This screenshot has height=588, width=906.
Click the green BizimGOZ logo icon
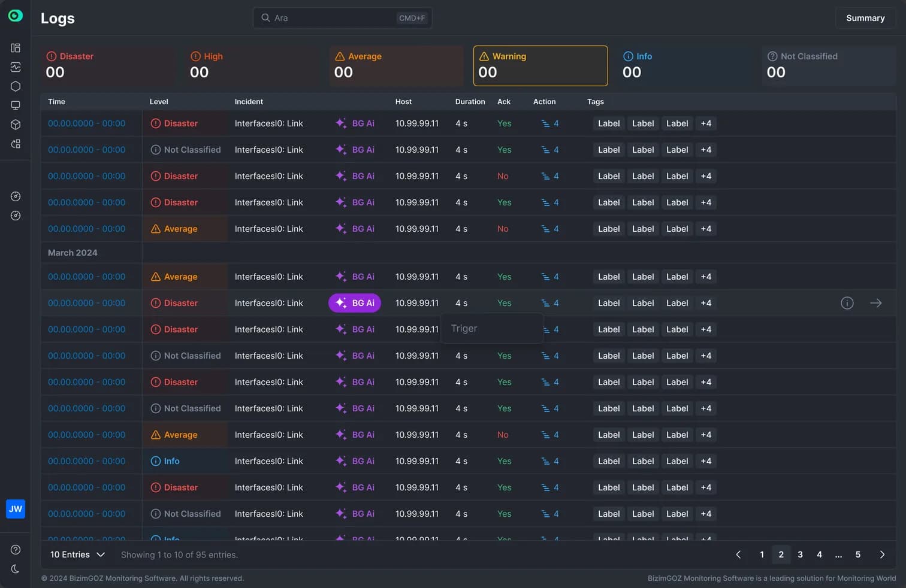tap(16, 16)
